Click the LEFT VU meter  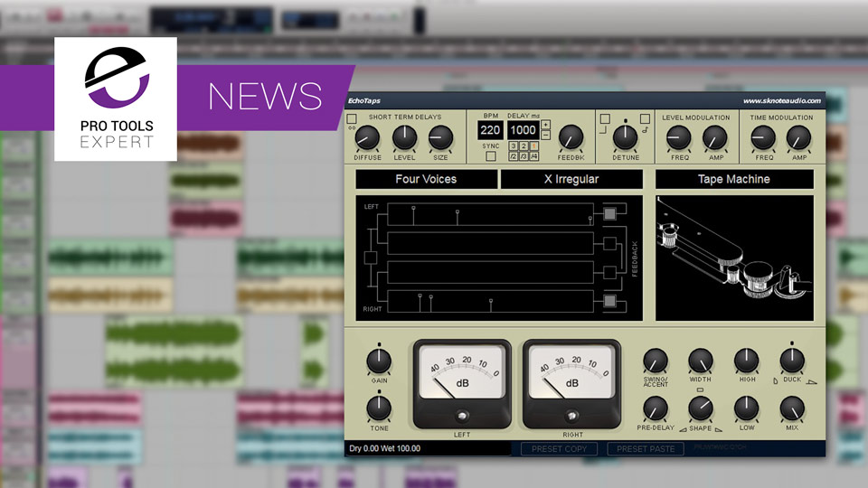[462, 384]
